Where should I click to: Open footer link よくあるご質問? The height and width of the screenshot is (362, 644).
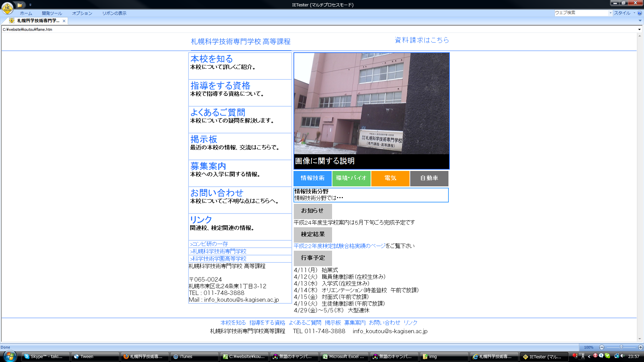click(305, 323)
